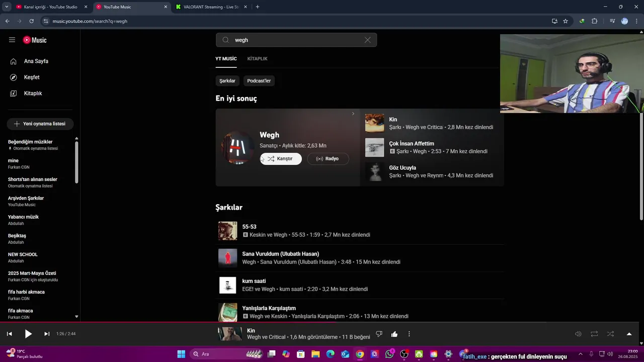The height and width of the screenshot is (362, 644).
Task: Go back in browser history
Action: [x=7, y=21]
